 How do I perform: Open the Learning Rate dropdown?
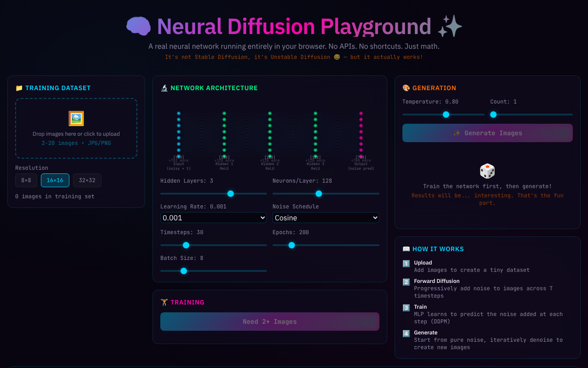click(x=213, y=218)
